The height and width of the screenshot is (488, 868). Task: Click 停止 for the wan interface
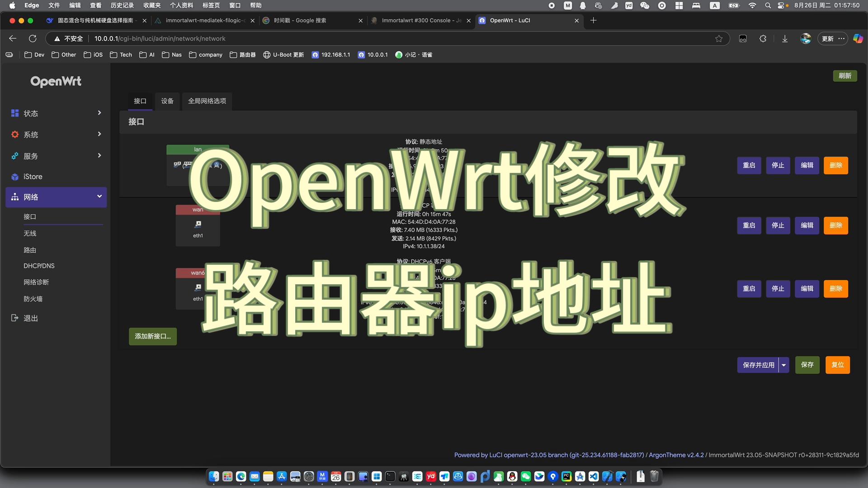[x=778, y=225]
